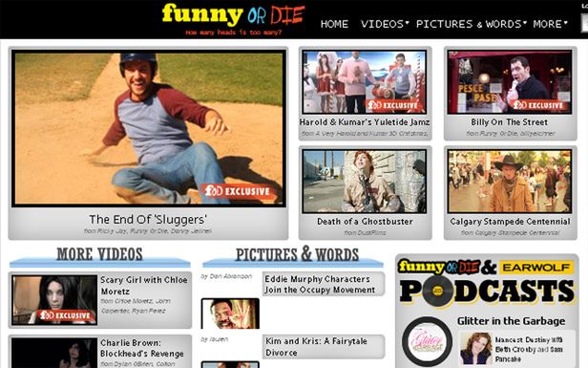This screenshot has height=368, width=588.
Task: Open Glitter in the Garbage podcast title
Action: (x=511, y=321)
